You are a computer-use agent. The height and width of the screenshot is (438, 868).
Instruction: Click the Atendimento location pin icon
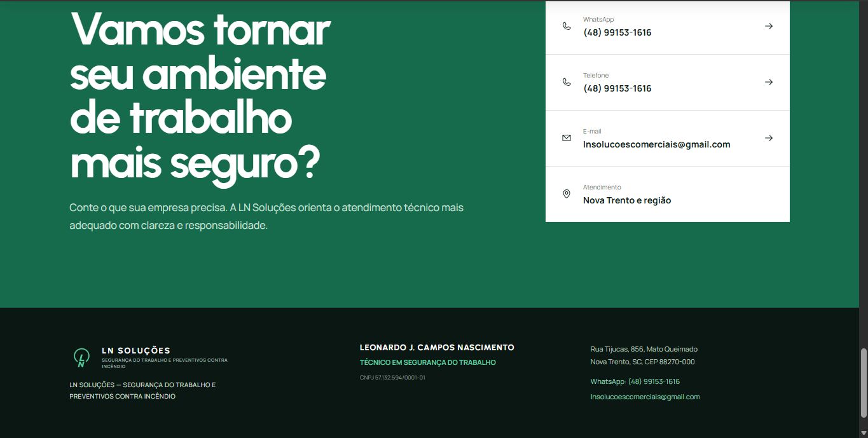(567, 194)
